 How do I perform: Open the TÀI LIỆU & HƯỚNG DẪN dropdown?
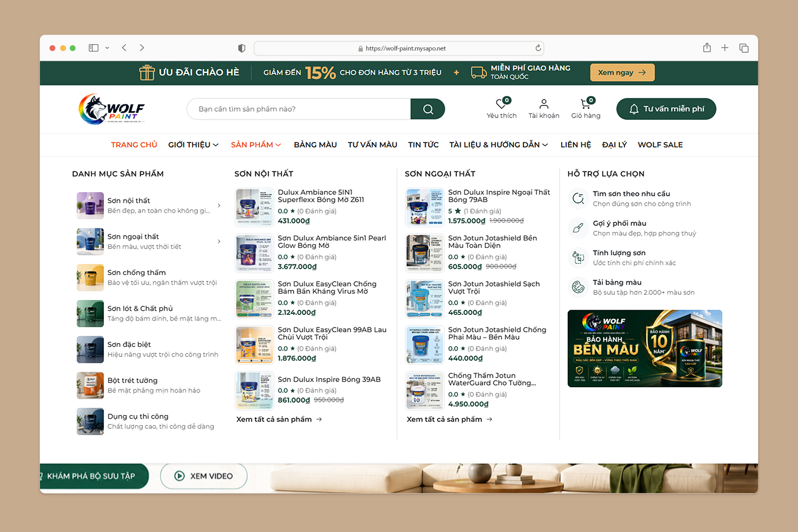coord(498,145)
